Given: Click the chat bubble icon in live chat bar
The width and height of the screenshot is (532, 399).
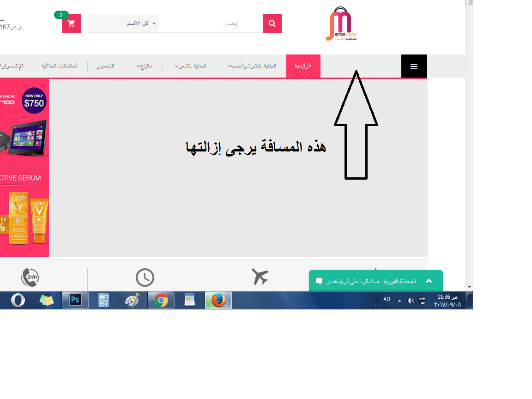Looking at the screenshot, I should click(319, 281).
